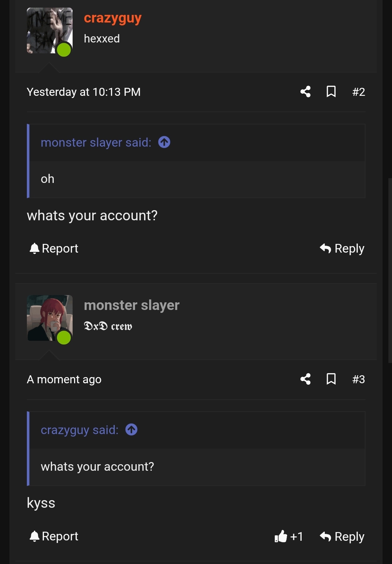
Task: Like monster slayer's post with thumbs up
Action: (x=289, y=536)
